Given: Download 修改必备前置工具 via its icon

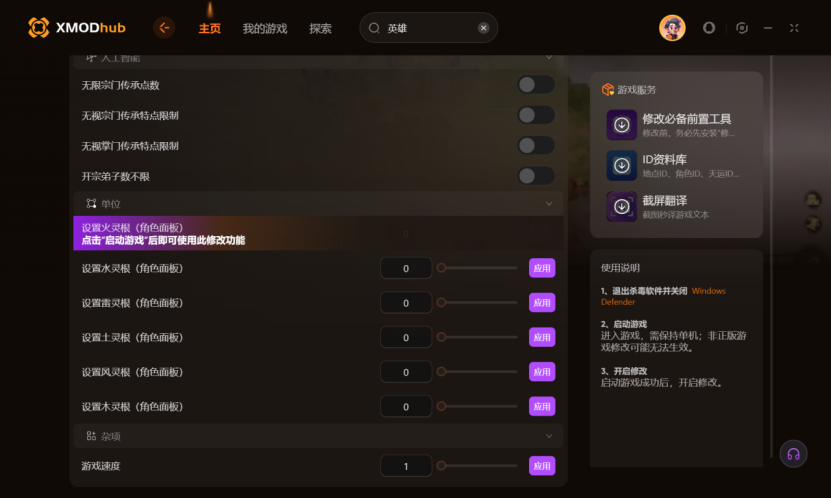Looking at the screenshot, I should (x=622, y=125).
